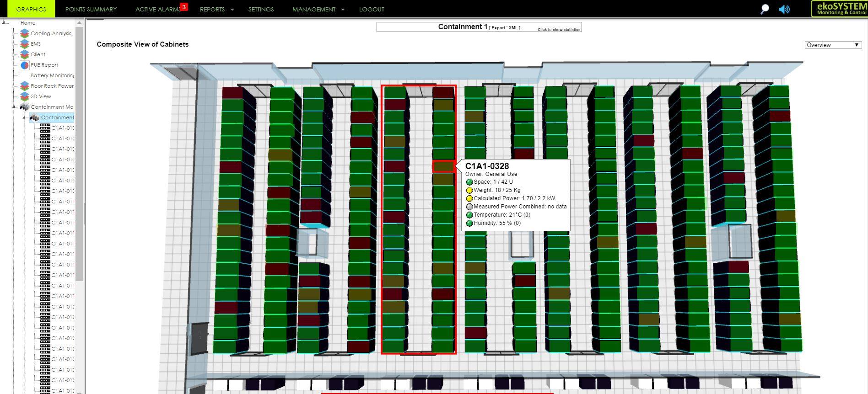Collapse the Containment Ma tree node
This screenshot has width=868, height=394.
tap(15, 107)
